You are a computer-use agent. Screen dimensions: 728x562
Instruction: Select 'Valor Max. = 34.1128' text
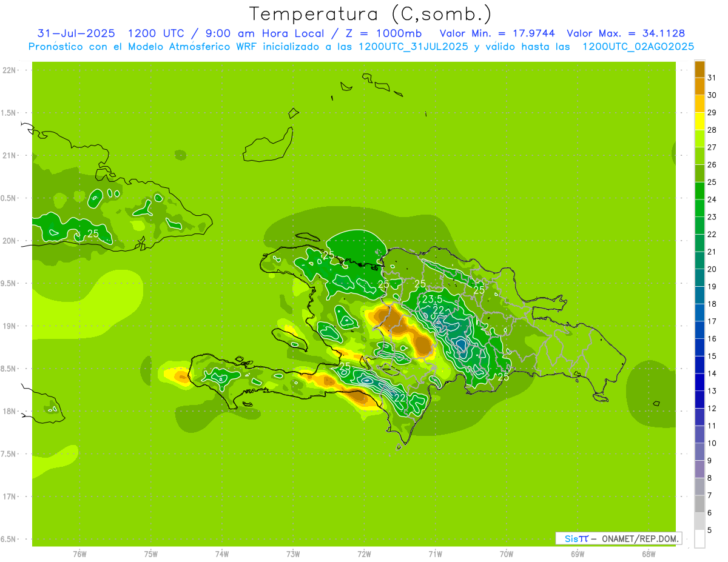point(625,33)
